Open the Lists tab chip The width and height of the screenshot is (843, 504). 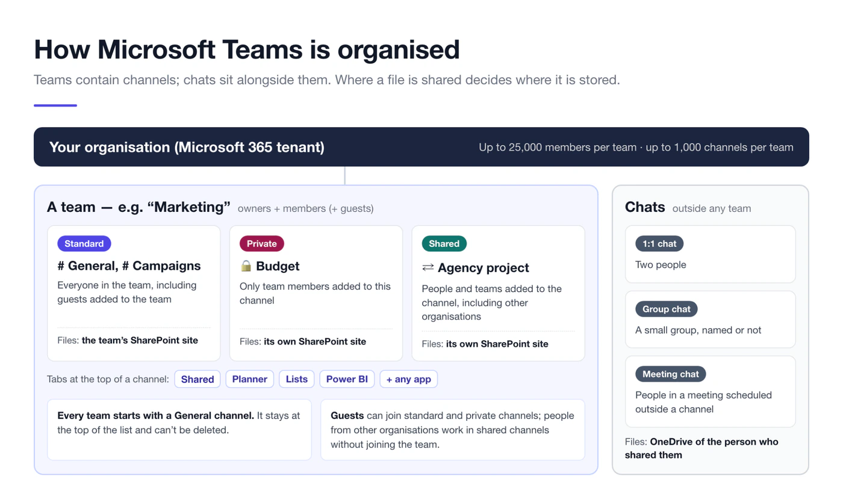[297, 379]
